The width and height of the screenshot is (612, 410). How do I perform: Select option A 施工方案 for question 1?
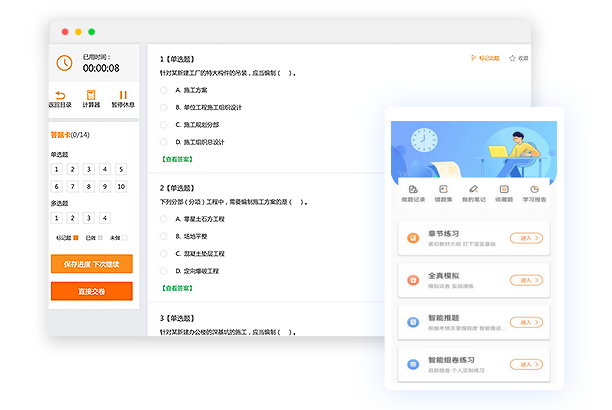pos(164,90)
